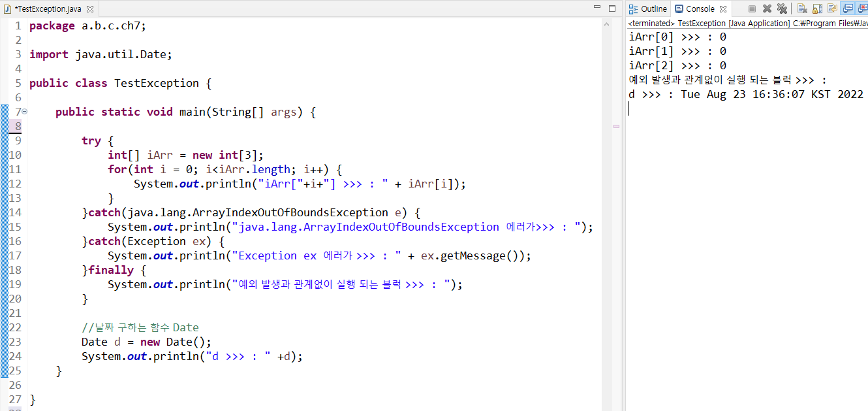Screen dimensions: 868x411
Task: Click the Korean finally-block message in console
Action: click(728, 80)
